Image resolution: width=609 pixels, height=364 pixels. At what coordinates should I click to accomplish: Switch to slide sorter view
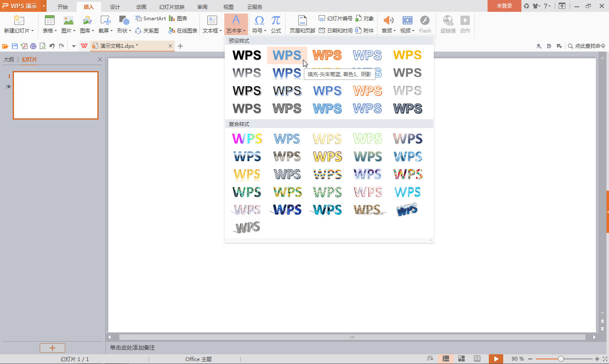[460, 359]
